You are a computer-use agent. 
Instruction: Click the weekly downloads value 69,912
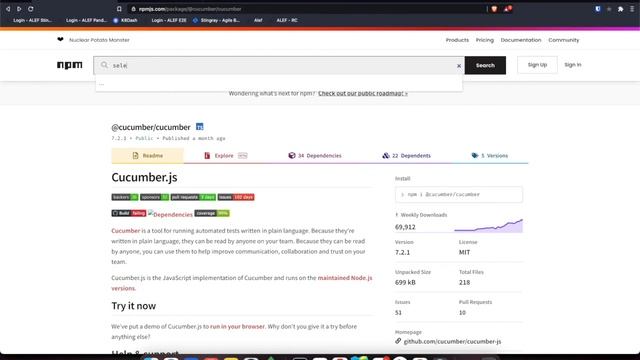tap(405, 227)
